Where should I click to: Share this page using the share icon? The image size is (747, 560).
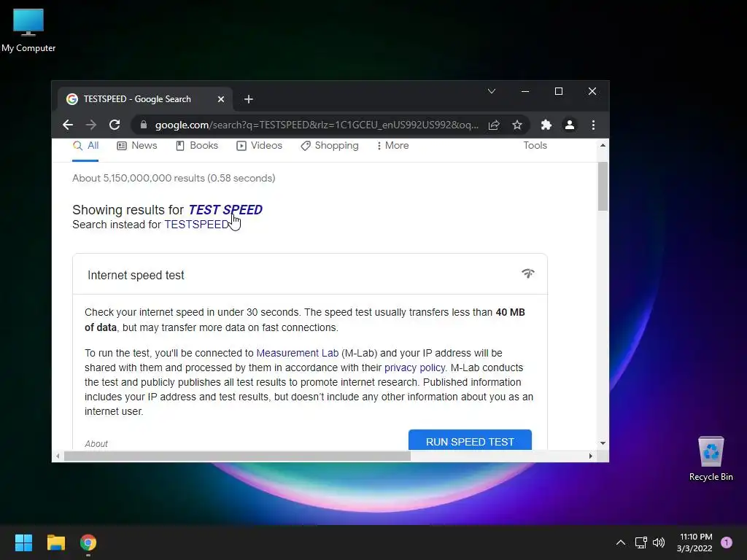(494, 125)
